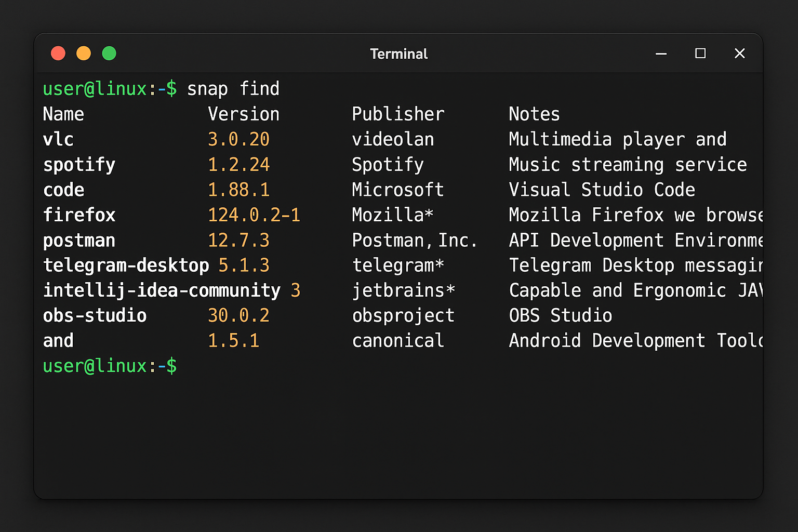
Task: Click the Notes column header
Action: (534, 114)
